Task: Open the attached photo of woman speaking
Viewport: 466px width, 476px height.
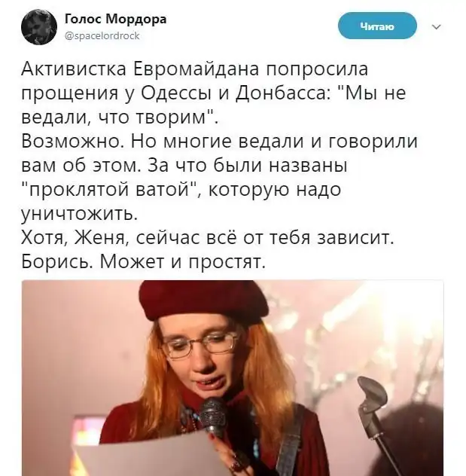Action: click(x=233, y=378)
